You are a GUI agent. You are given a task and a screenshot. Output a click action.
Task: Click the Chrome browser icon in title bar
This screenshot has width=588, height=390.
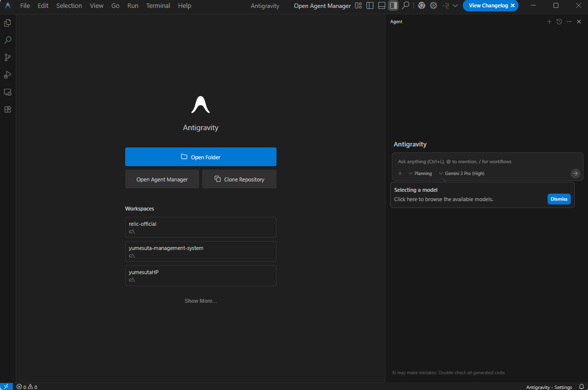tap(421, 6)
